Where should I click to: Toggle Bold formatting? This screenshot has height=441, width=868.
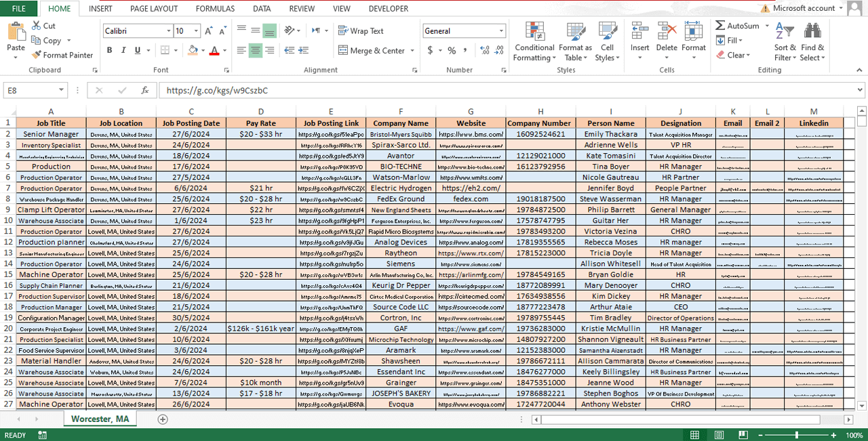[110, 51]
